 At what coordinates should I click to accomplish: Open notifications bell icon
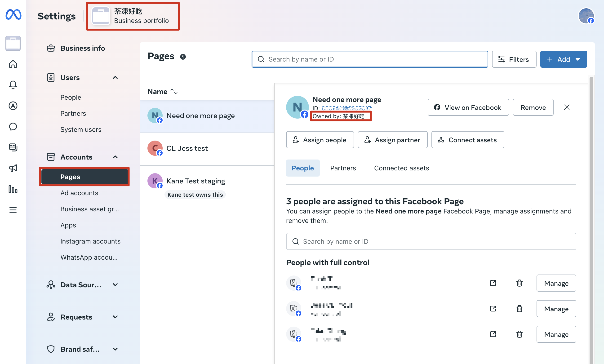(13, 85)
